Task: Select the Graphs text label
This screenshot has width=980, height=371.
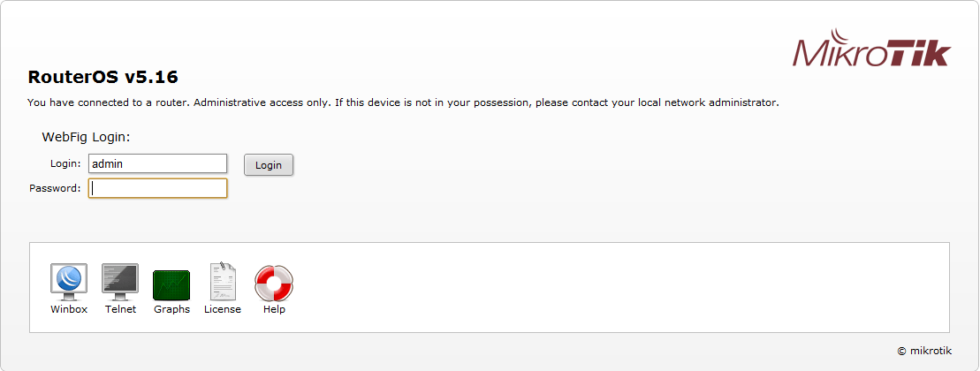Action: (x=171, y=310)
